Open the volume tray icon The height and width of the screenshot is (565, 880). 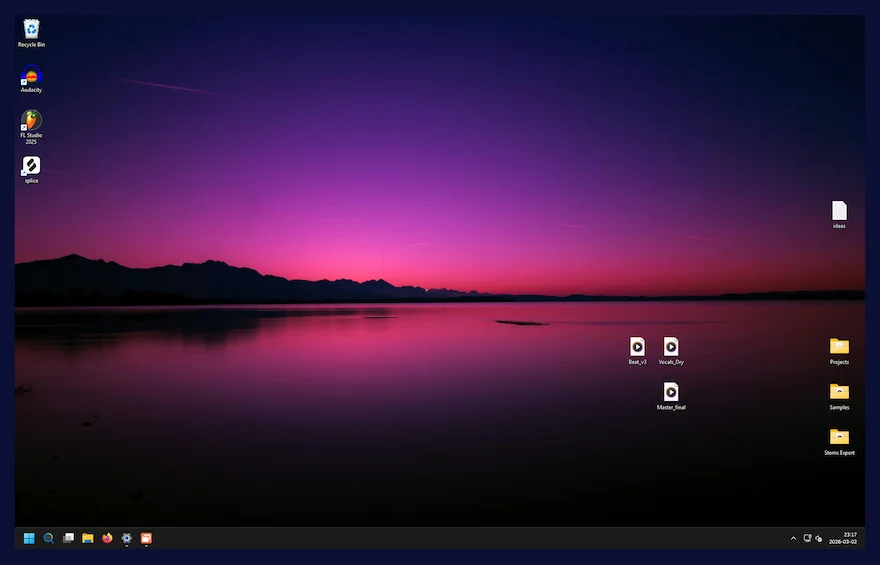point(818,538)
